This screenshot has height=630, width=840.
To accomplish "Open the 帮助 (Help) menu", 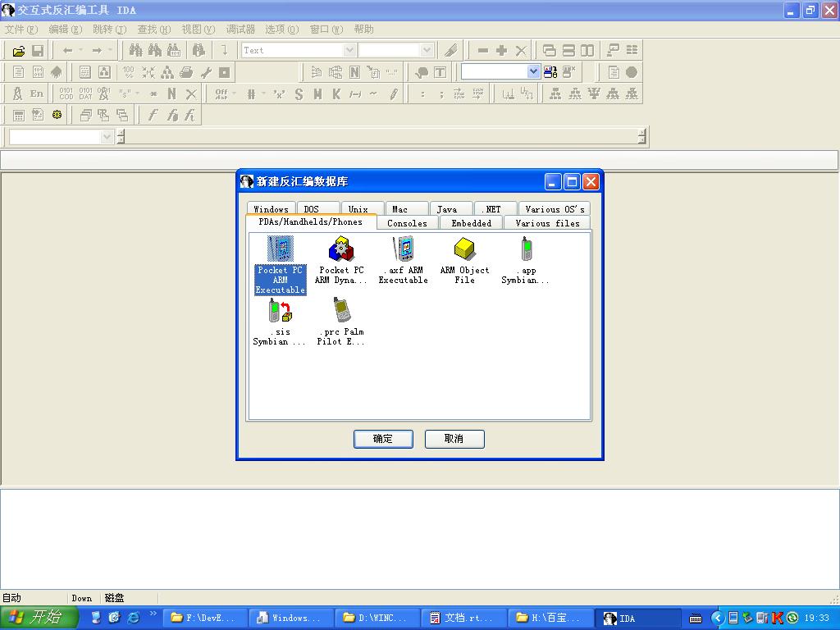I will pyautogui.click(x=363, y=30).
